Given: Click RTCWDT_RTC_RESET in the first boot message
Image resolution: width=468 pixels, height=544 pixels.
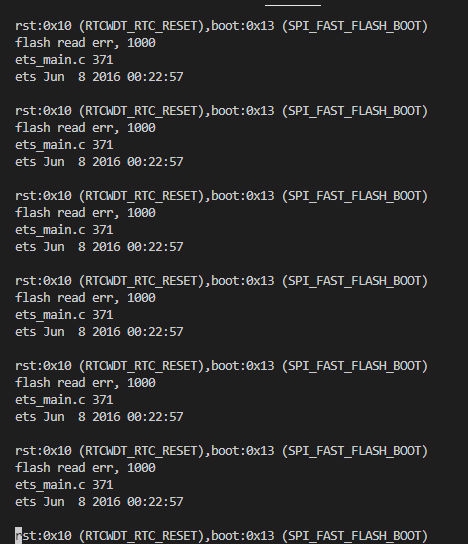Looking at the screenshot, I should [x=141, y=26].
